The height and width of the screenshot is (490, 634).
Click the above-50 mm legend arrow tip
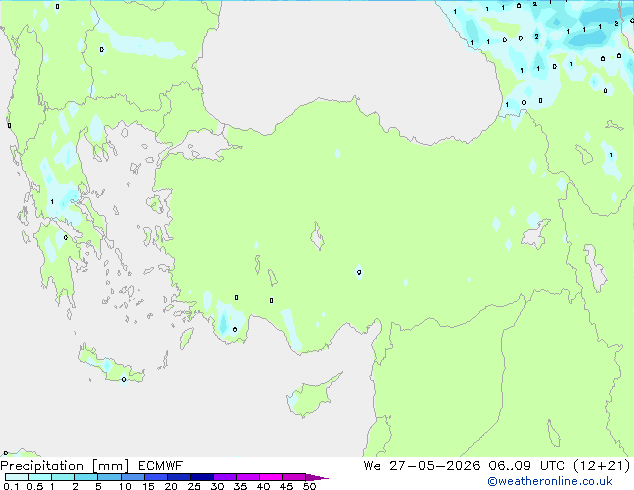pos(317,477)
